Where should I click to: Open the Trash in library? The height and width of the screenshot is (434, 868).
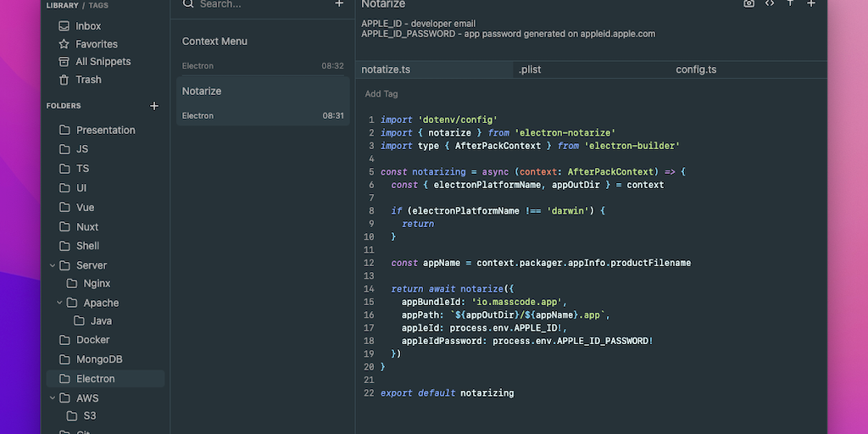coord(88,80)
